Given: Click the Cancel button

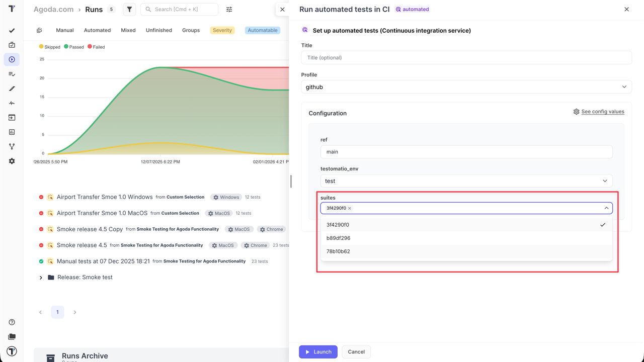Looking at the screenshot, I should (356, 351).
